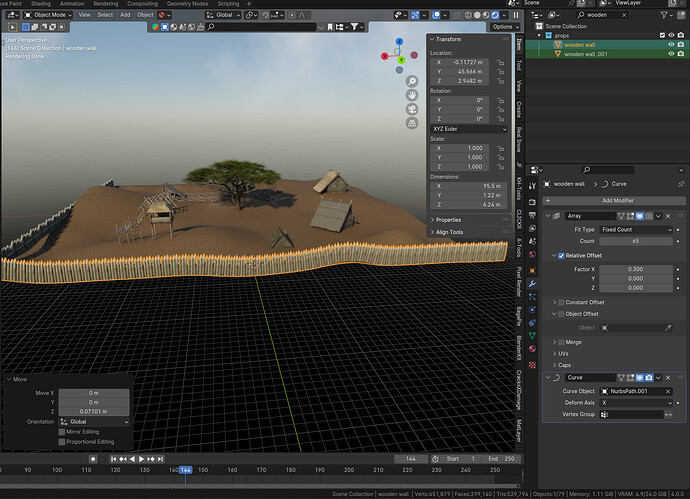Image resolution: width=690 pixels, height=499 pixels.
Task: Click the eyedropper in Object Offset field
Action: click(668, 328)
